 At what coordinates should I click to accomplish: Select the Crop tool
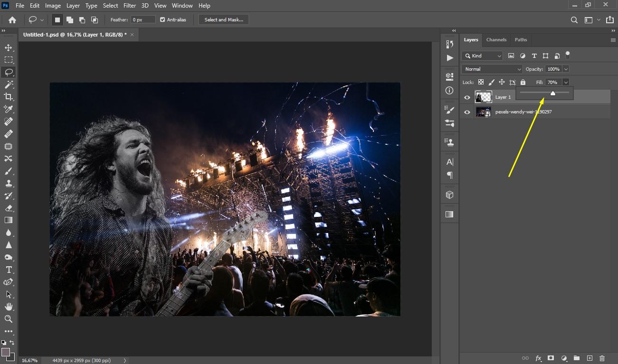pyautogui.click(x=9, y=97)
